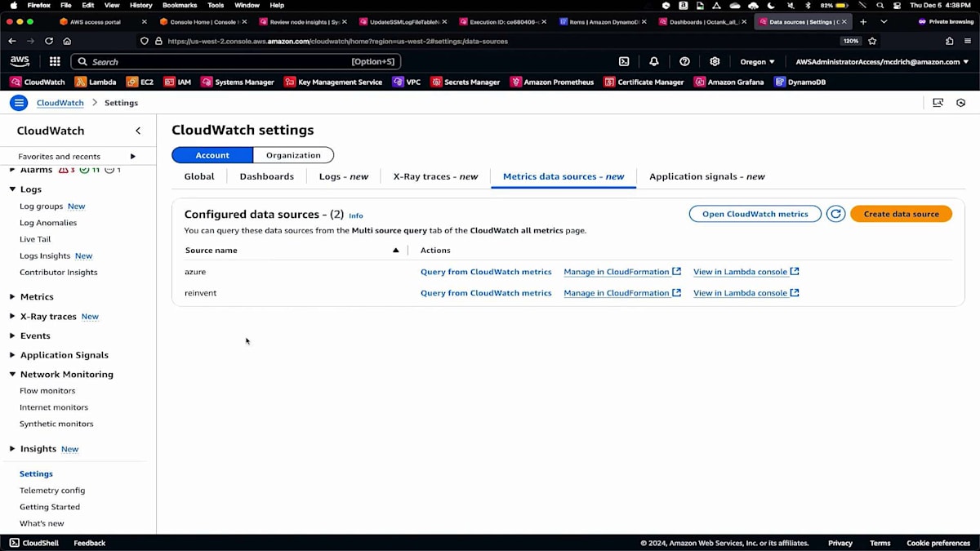Viewport: 980px width, 551px height.
Task: Switch to the Logs - new tab
Action: [343, 176]
